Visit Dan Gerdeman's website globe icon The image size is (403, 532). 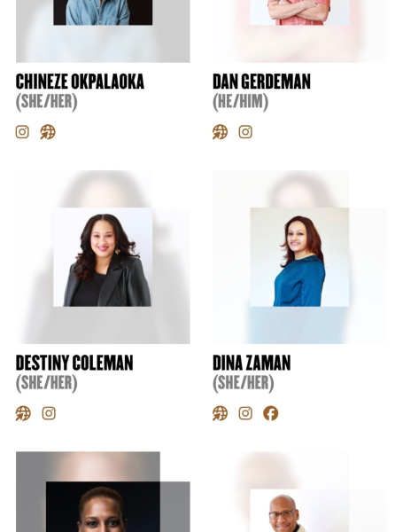[x=221, y=132]
